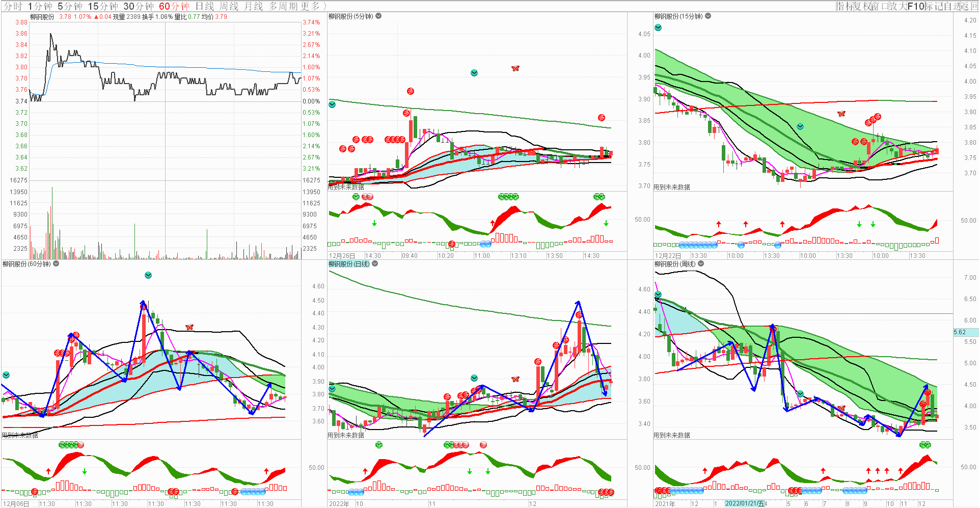Image resolution: width=980 pixels, height=508 pixels.
Task: Click teal chevron marker near top center of 5分钟 chart
Action: (x=474, y=73)
